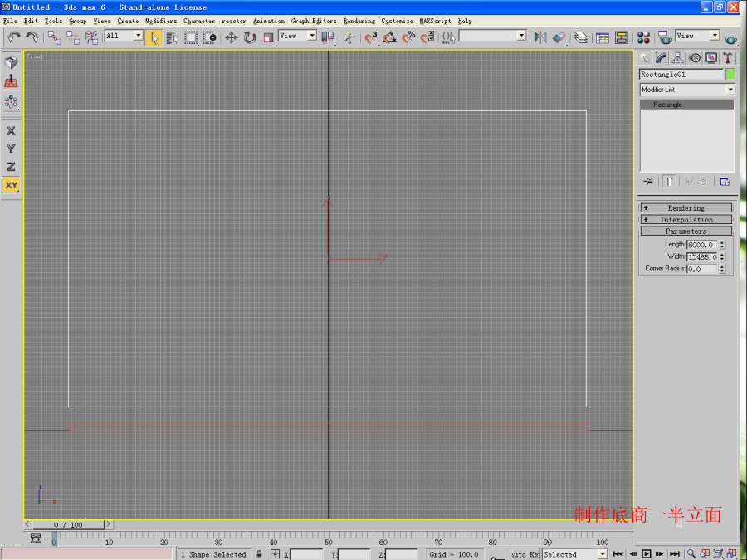Click the Width spinner arrows
This screenshot has height=560, width=747.
(722, 256)
